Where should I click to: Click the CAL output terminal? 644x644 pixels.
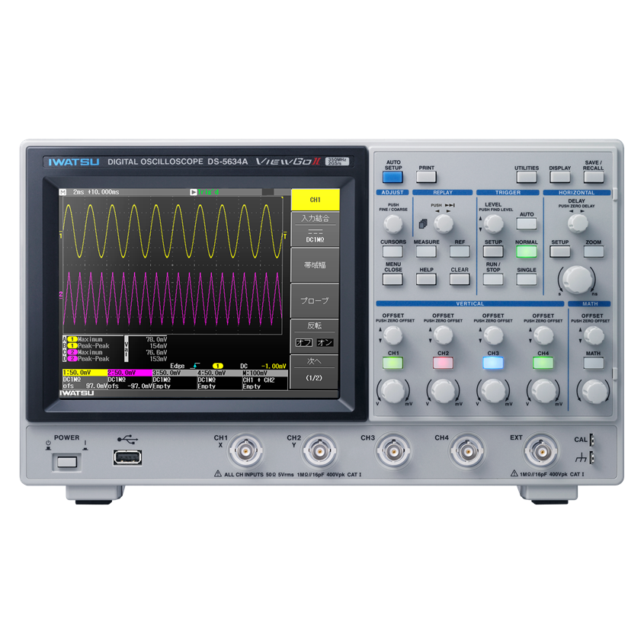tap(592, 440)
